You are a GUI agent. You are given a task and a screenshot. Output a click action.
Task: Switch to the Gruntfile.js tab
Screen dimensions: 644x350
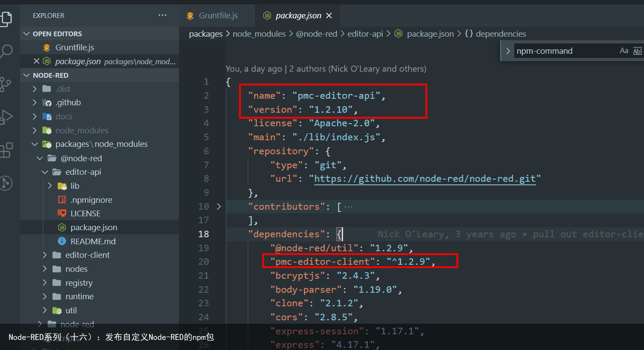click(218, 16)
